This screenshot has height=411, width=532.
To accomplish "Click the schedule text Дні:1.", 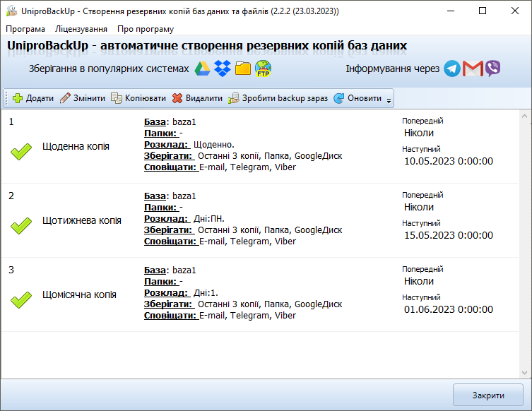I will click(206, 293).
